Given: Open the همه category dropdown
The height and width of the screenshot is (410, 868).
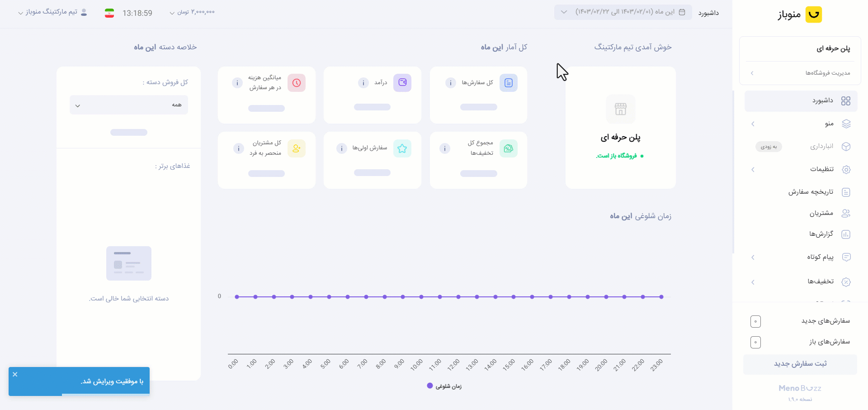Looking at the screenshot, I should (129, 105).
